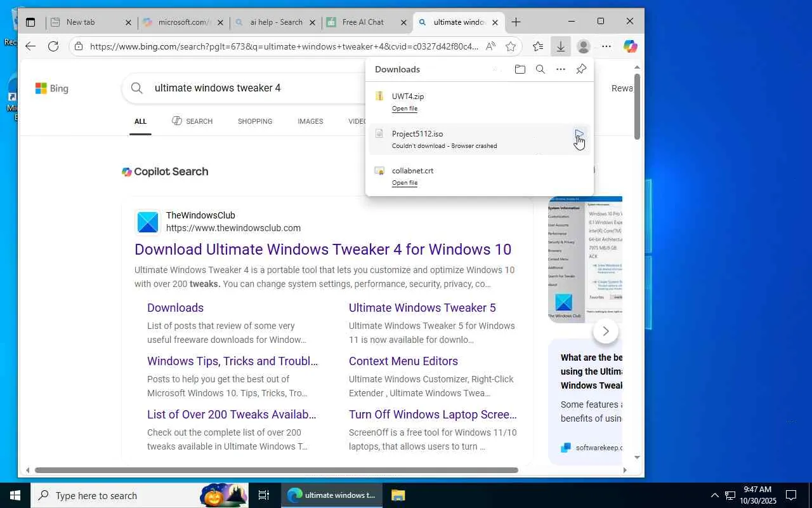Open Task View from the taskbar

point(264,495)
